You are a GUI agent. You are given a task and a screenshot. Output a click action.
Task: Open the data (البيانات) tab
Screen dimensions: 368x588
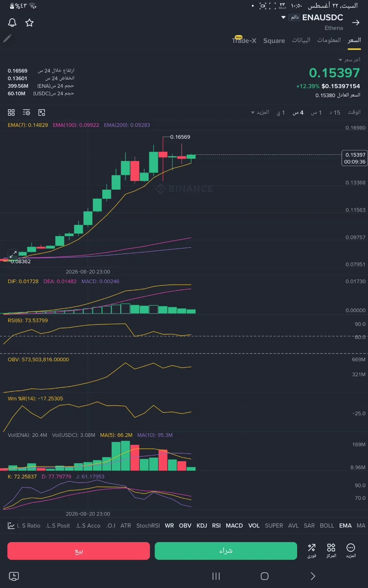[301, 40]
